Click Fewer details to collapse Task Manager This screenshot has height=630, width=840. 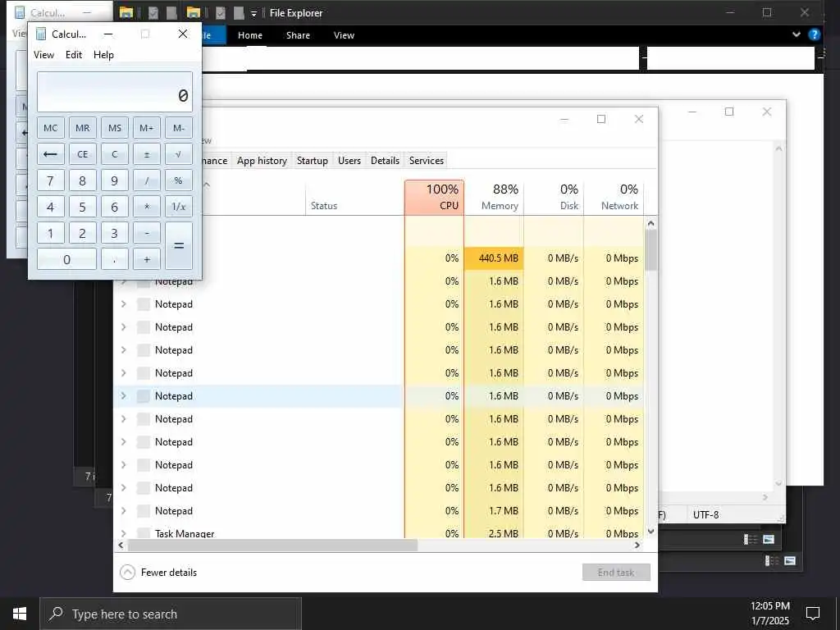158,573
